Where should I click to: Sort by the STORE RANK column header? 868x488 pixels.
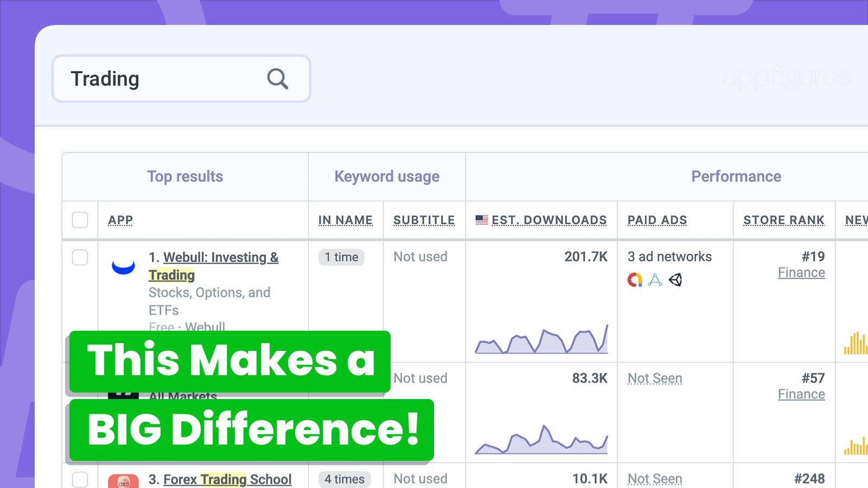[784, 220]
